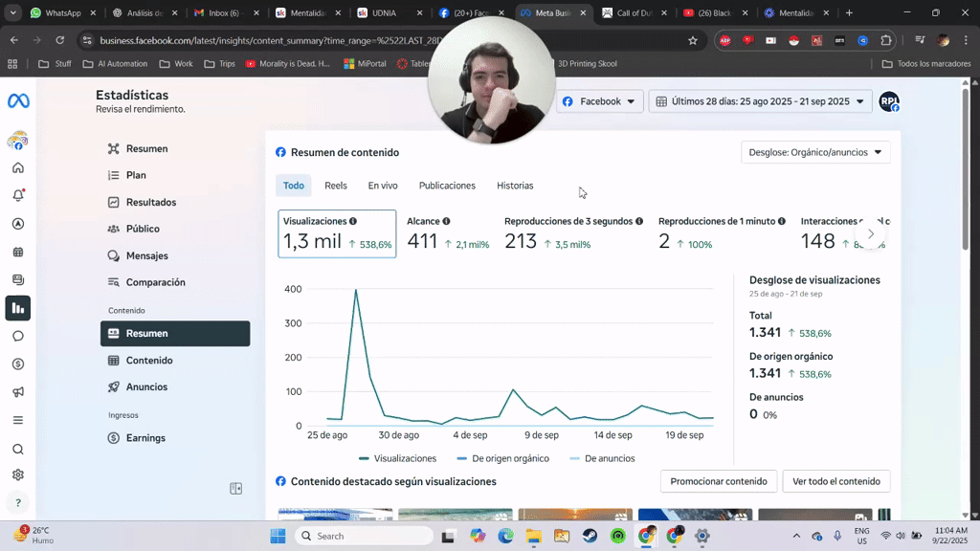The image size is (980, 551).
Task: Open Inbox chat bubble rail icon
Action: point(18,336)
